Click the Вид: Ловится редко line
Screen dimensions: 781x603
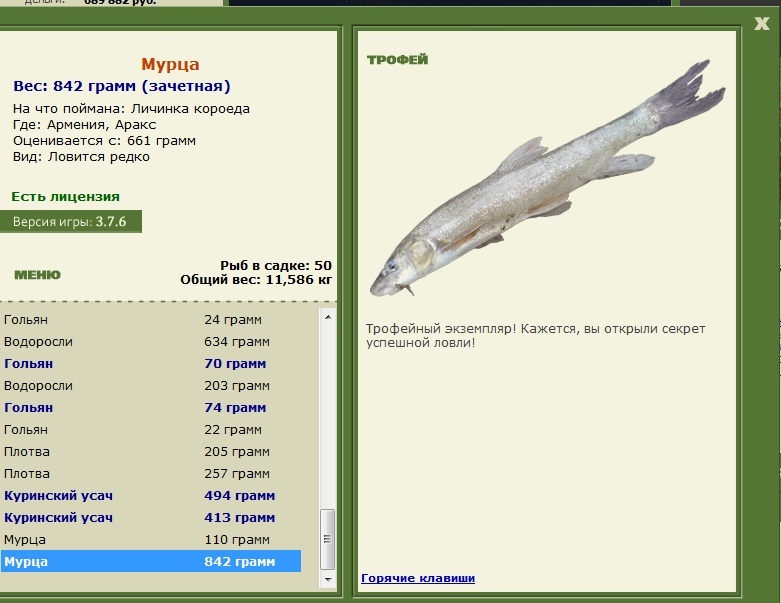click(81, 157)
